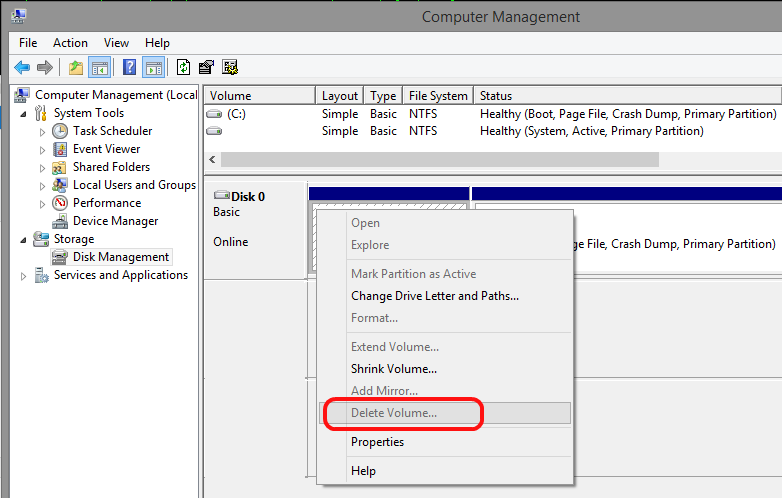Screen dimensions: 782x498
Task: Click the Refresh toolbar icon
Action: click(x=184, y=67)
